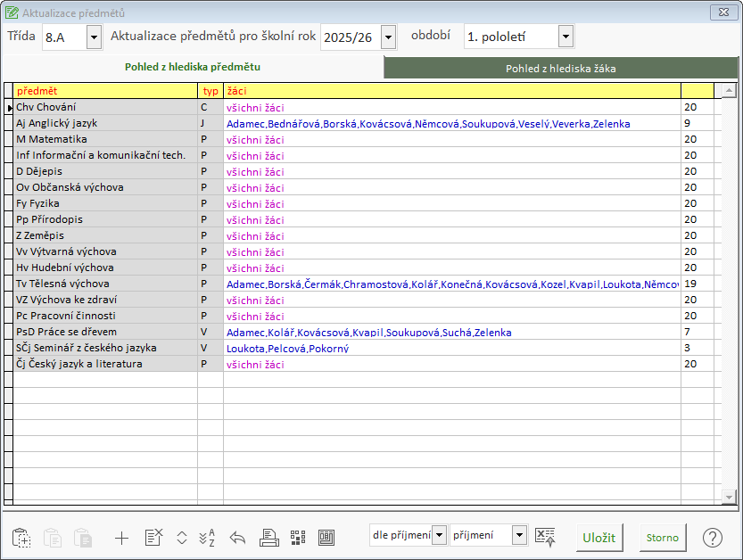Image resolution: width=743 pixels, height=560 pixels.
Task: Click the Storno button
Action: (662, 537)
